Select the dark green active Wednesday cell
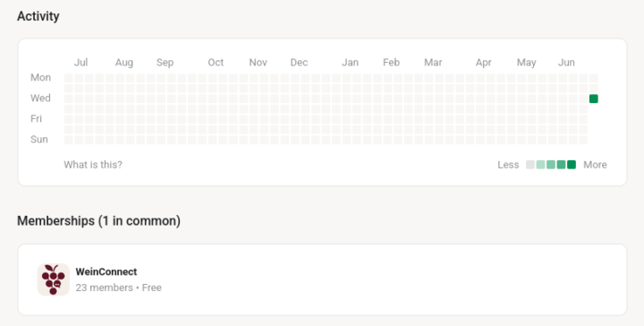 click(594, 99)
